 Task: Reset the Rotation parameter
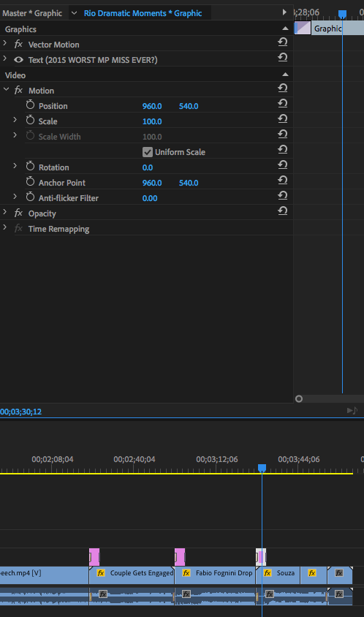(x=283, y=165)
